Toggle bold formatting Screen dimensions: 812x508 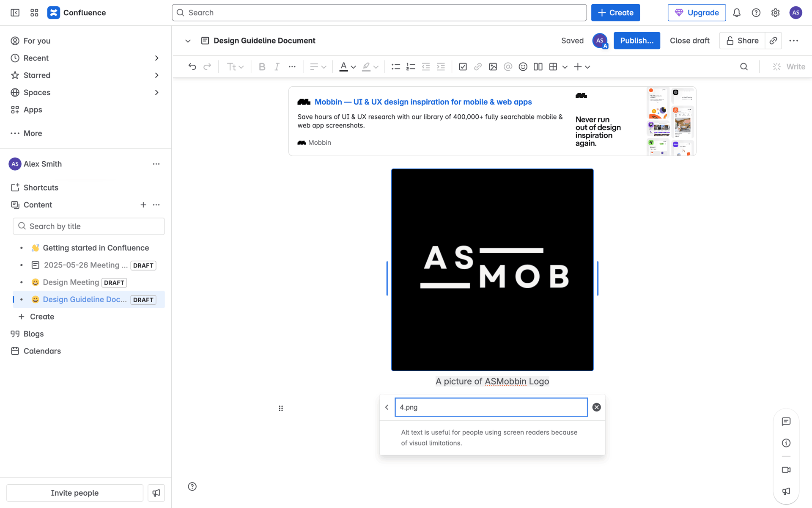[x=262, y=66]
